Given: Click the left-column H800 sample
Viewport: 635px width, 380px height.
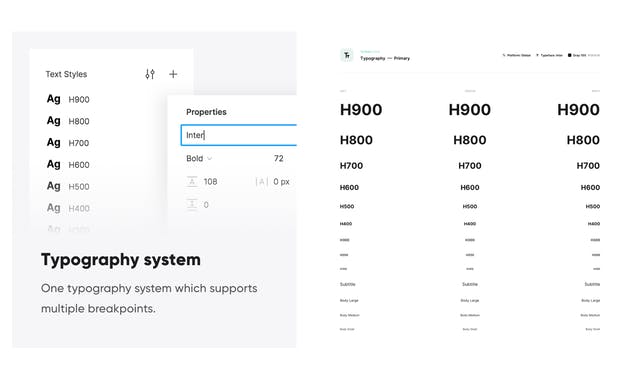Looking at the screenshot, I should click(x=356, y=140).
